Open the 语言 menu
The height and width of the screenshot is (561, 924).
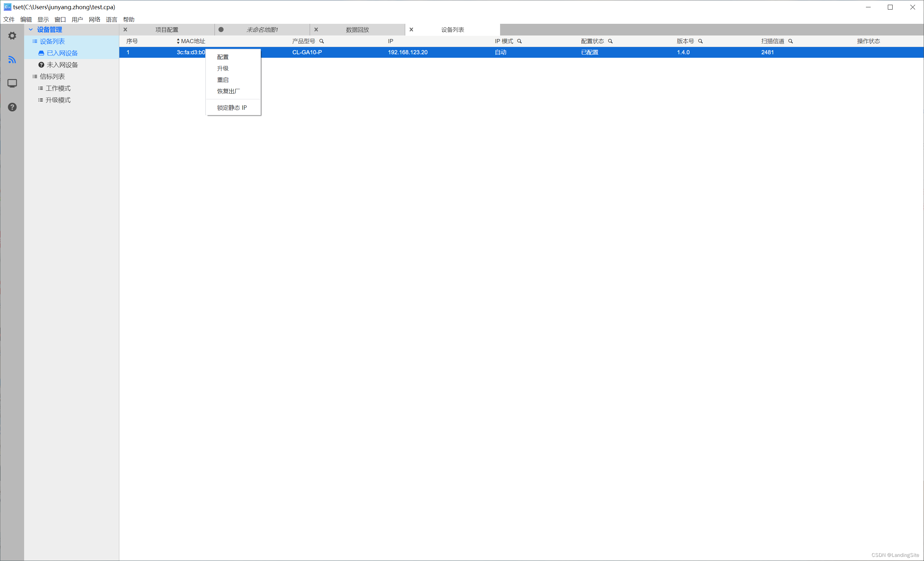(111, 19)
